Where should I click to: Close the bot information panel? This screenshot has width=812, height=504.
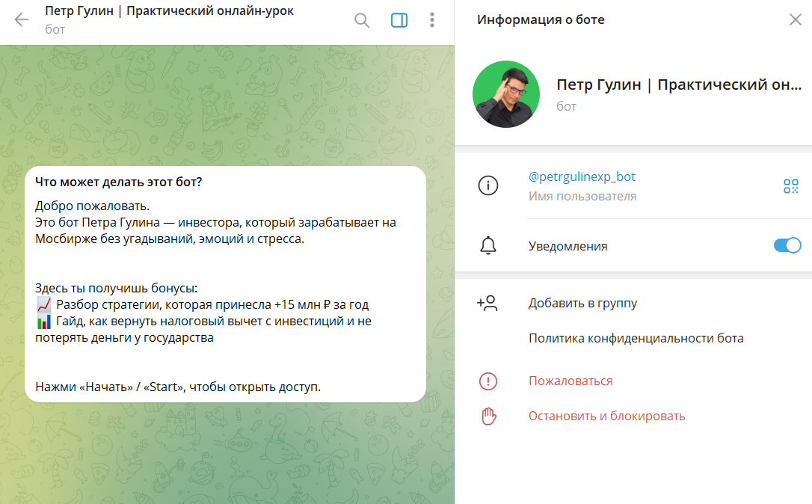point(795,20)
